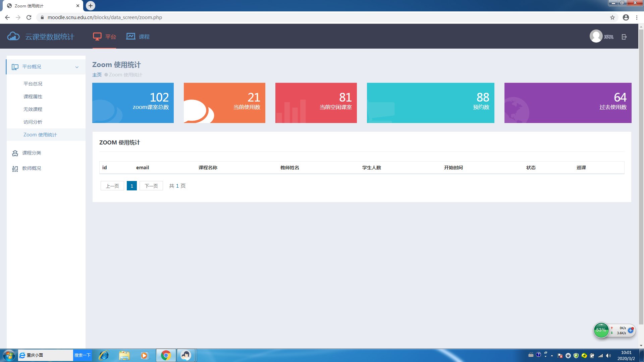The image size is (644, 362).
Task: Click the 教师姓名 column header
Action: click(x=290, y=168)
